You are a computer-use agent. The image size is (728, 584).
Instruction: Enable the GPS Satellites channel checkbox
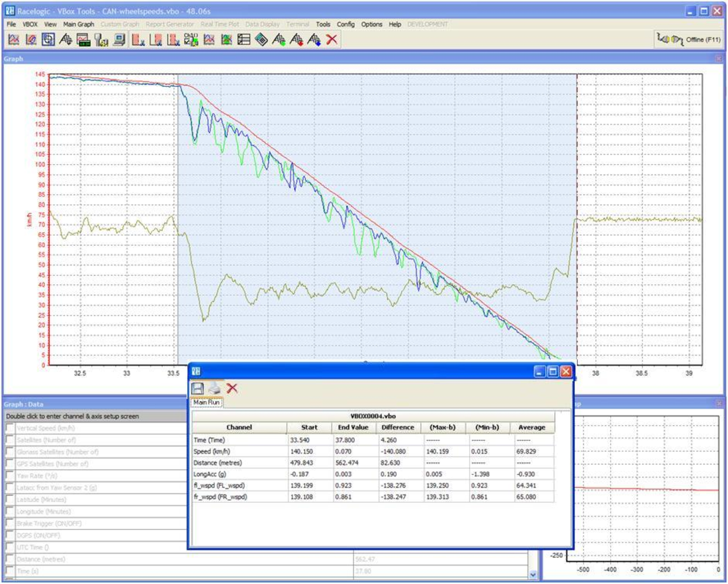click(10, 463)
